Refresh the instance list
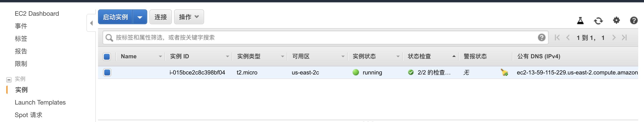This screenshot has height=122, width=644. (598, 21)
